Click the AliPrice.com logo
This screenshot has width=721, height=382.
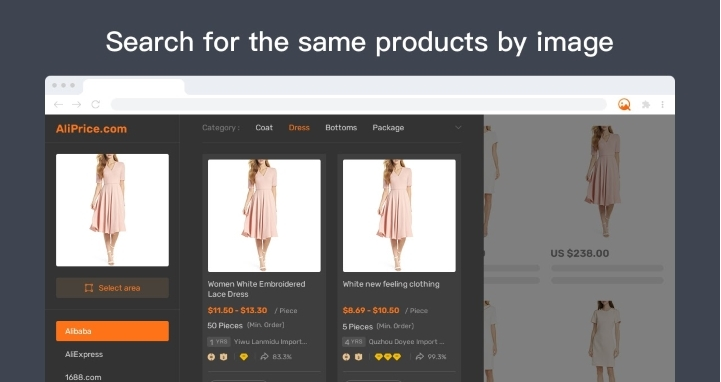[91, 129]
